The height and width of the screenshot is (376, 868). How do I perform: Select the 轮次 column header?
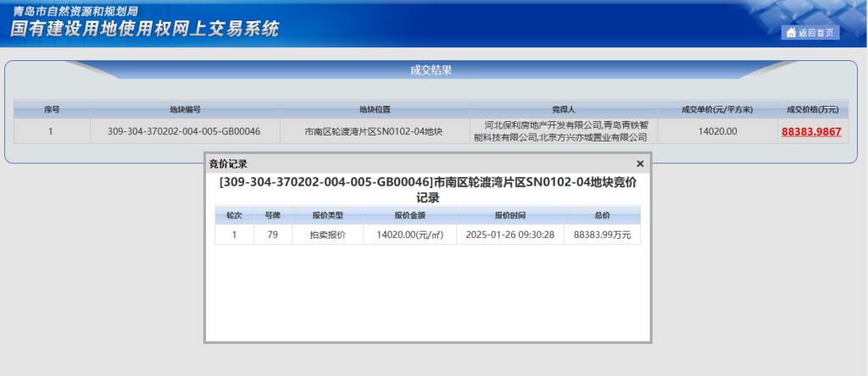click(x=234, y=215)
